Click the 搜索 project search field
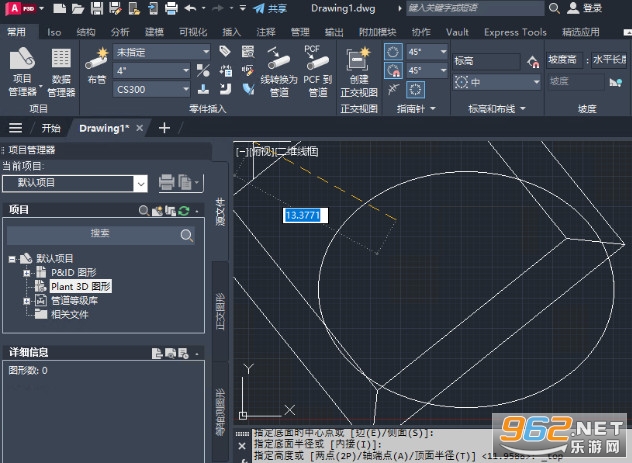632x463 pixels. 101,235
